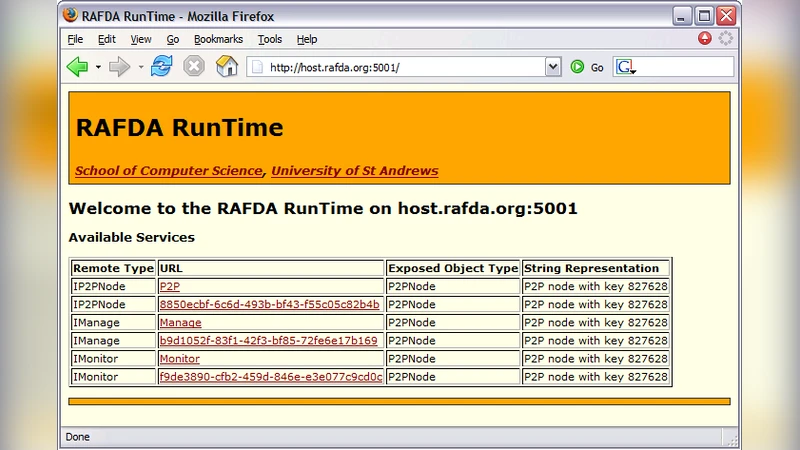800x450 pixels.
Task: Click the Forward arrow button
Action: [x=119, y=67]
